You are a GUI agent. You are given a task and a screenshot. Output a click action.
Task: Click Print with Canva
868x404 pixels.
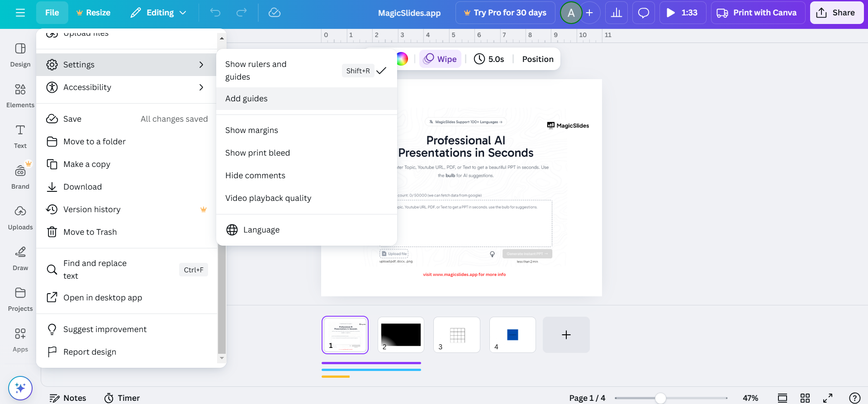click(x=758, y=13)
